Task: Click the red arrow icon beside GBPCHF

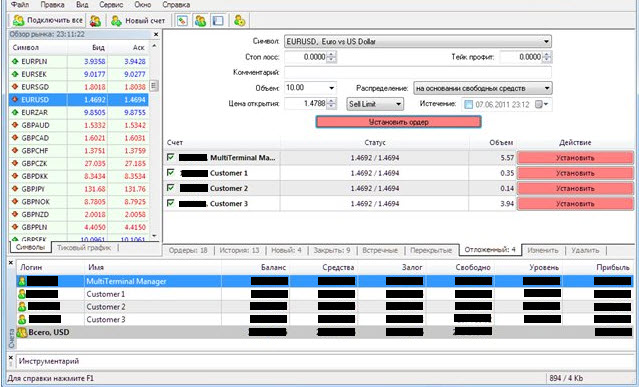Action: (15, 150)
